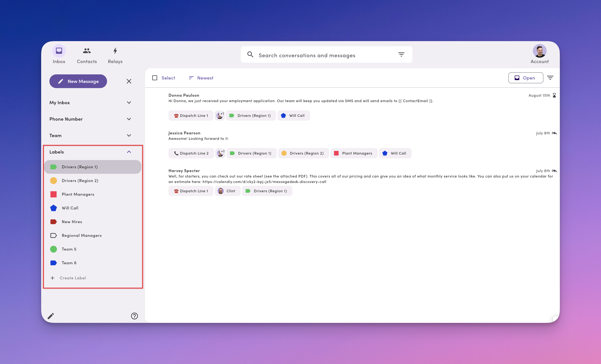Open the Contacts people icon

click(x=87, y=51)
